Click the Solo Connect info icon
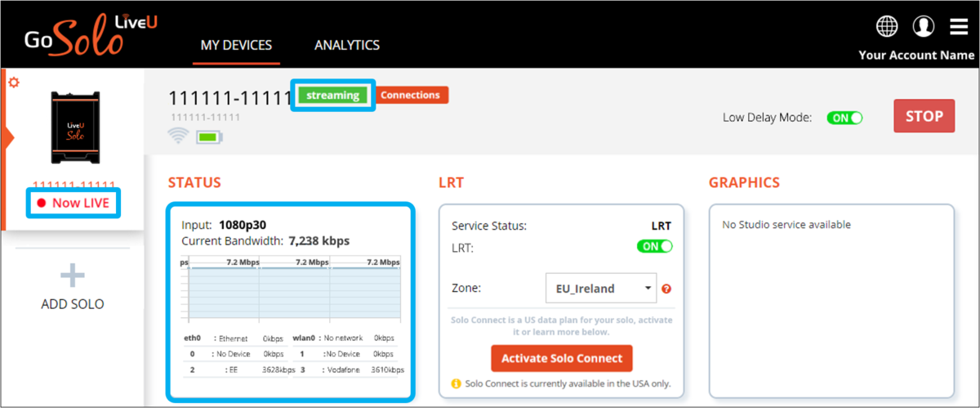The height and width of the screenshot is (408, 980). [457, 383]
